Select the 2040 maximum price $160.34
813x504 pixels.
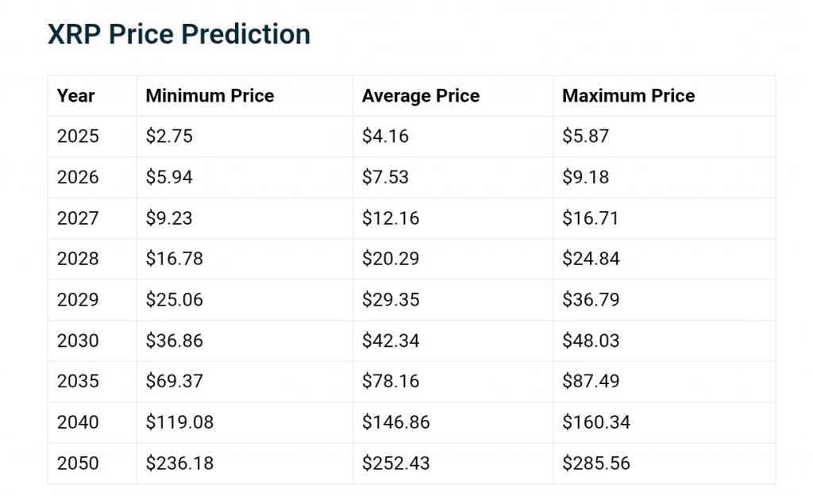[x=596, y=422]
